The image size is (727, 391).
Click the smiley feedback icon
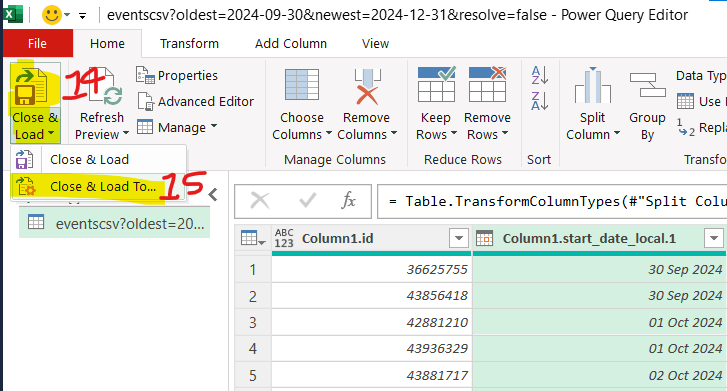(x=51, y=15)
